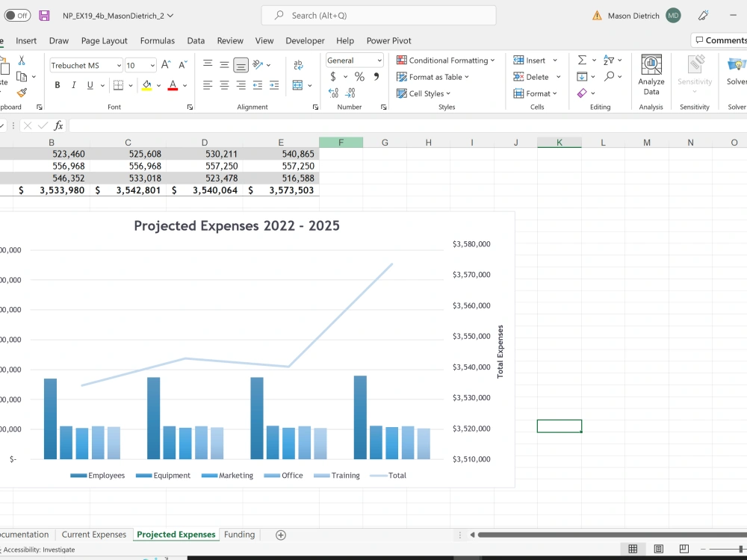The height and width of the screenshot is (560, 747).
Task: Open Find & Select magnifier icon
Action: pyautogui.click(x=610, y=76)
